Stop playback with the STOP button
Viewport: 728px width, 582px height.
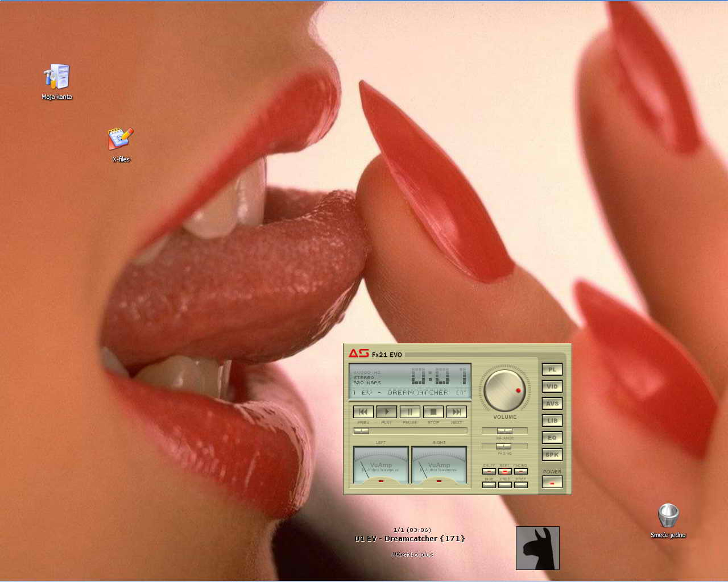433,412
